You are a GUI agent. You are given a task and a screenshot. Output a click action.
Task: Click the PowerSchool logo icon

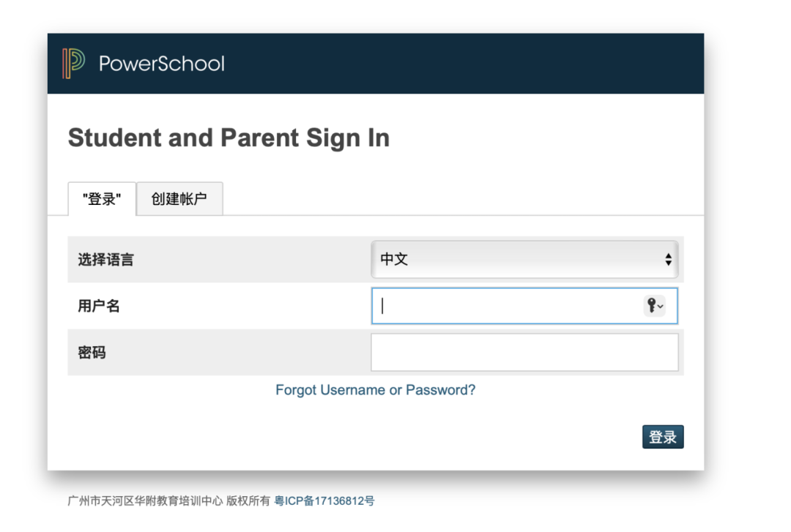click(73, 64)
